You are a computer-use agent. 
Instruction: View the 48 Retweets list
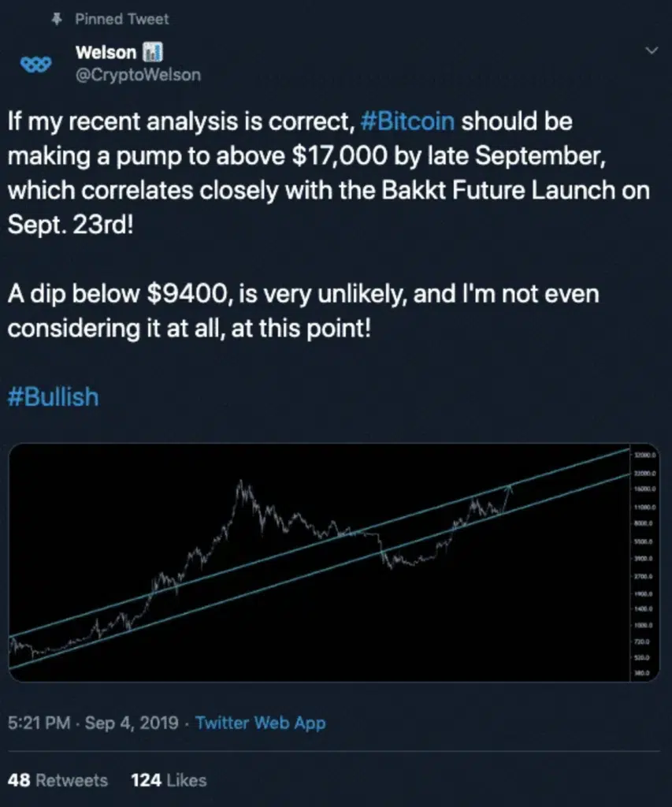58,780
